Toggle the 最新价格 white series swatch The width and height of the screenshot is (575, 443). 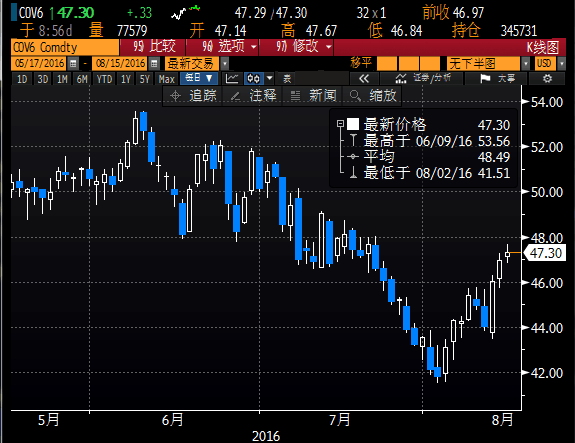pyautogui.click(x=353, y=124)
